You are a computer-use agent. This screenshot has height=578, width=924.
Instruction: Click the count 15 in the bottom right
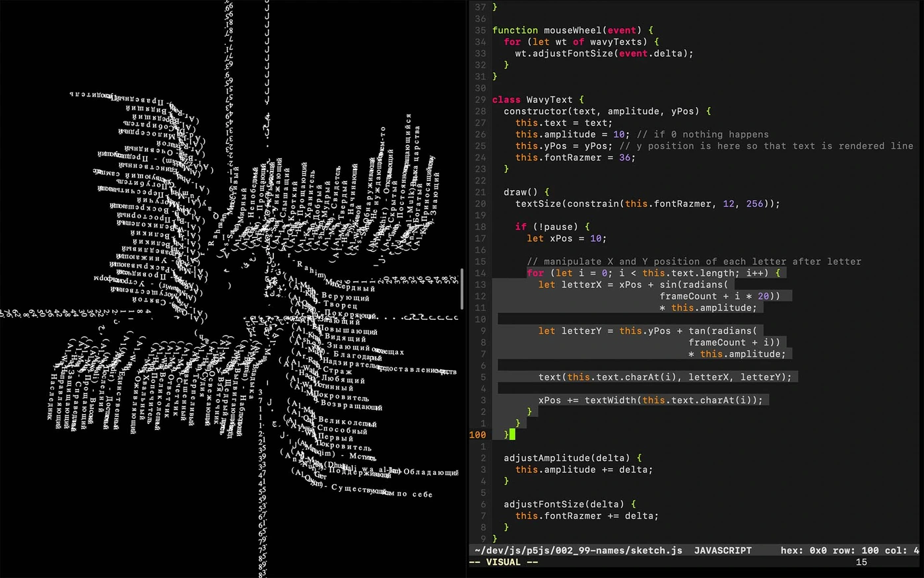(x=861, y=562)
